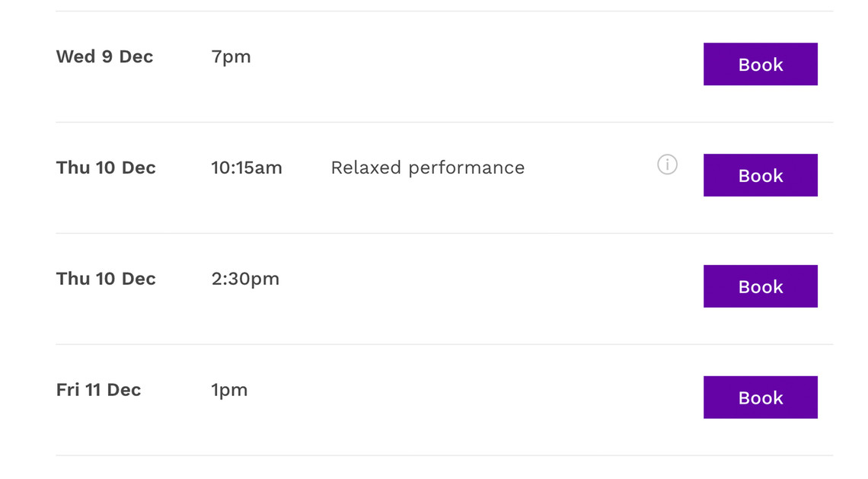Click the Wed 9 Dec date text
This screenshot has width=868, height=479.
coord(104,56)
